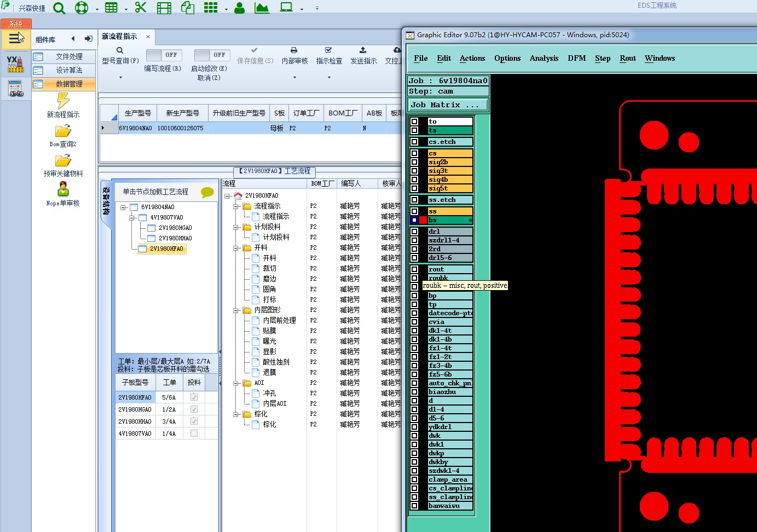Collapse the 6V19804NA0 tree node
The height and width of the screenshot is (532, 757).
tap(123, 207)
